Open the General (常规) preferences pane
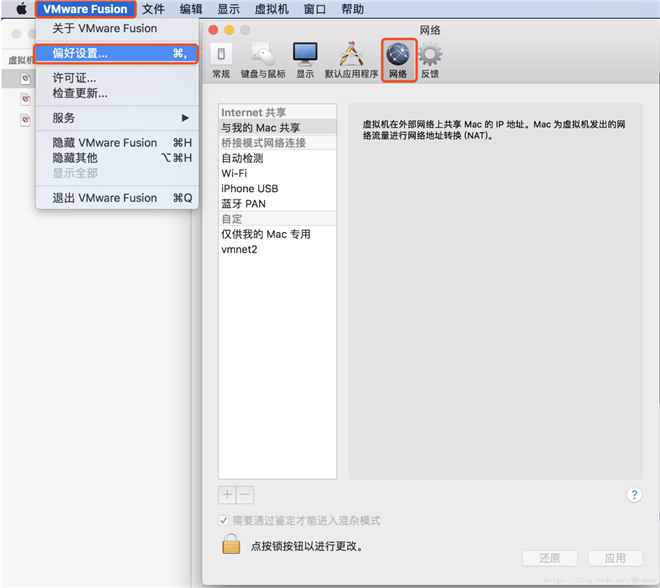660x588 pixels. click(x=221, y=61)
